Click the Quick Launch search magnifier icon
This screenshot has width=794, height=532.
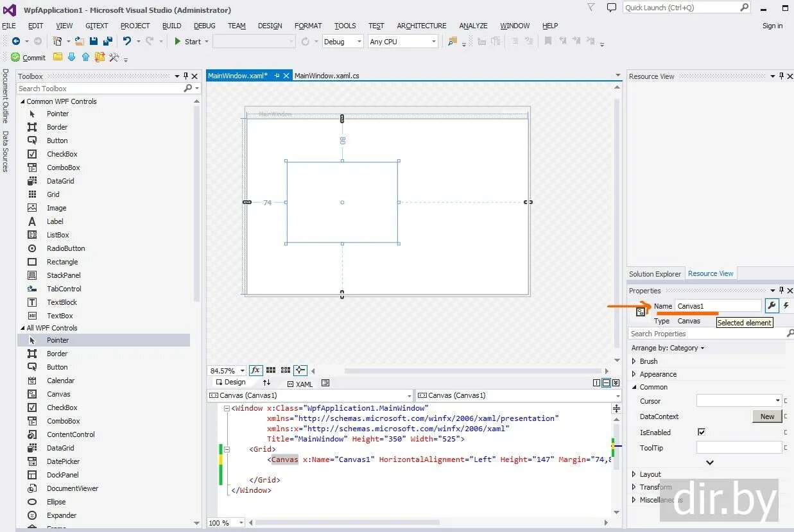click(744, 7)
